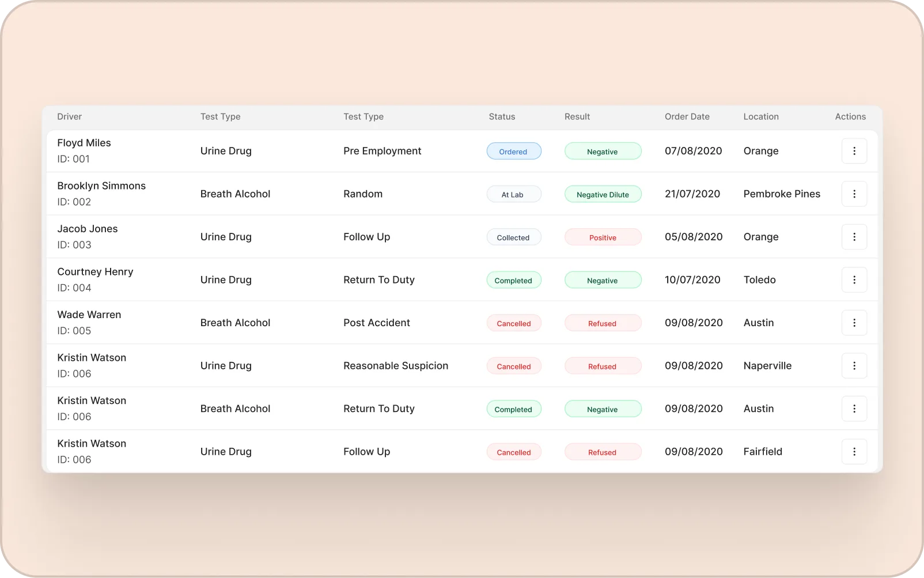This screenshot has height=578, width=924.
Task: Click Refused result in Wade Warren row
Action: (603, 323)
